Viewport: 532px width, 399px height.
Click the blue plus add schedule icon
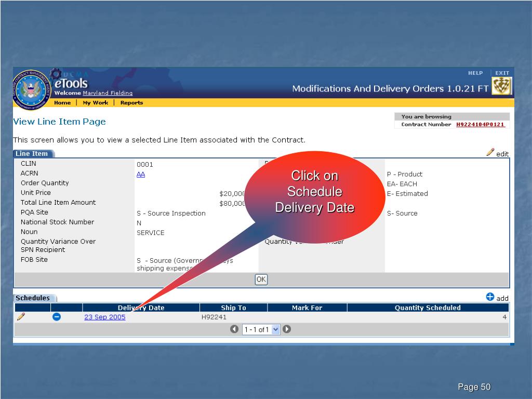point(490,297)
